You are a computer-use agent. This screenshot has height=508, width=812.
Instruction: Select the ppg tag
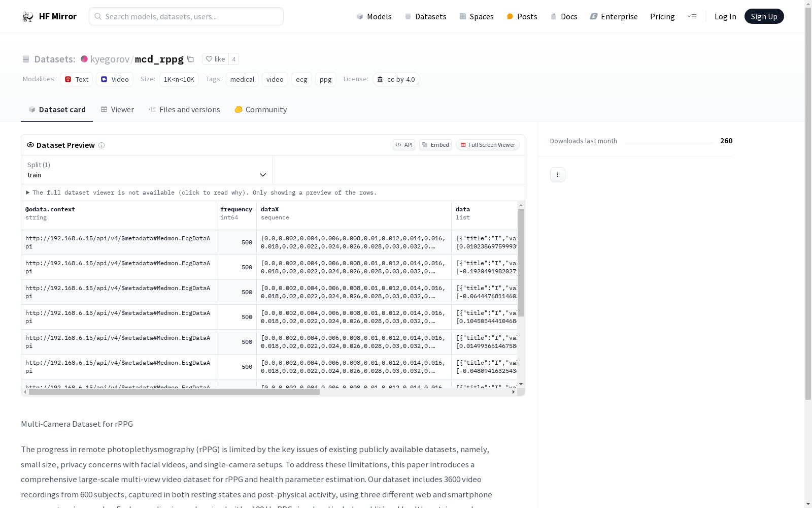click(x=326, y=79)
